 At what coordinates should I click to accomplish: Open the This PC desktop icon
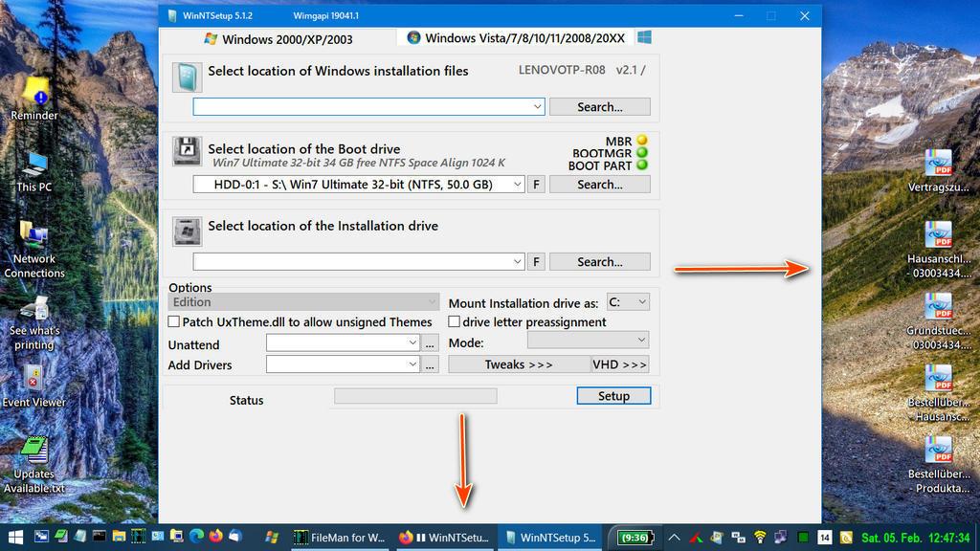click(x=34, y=164)
